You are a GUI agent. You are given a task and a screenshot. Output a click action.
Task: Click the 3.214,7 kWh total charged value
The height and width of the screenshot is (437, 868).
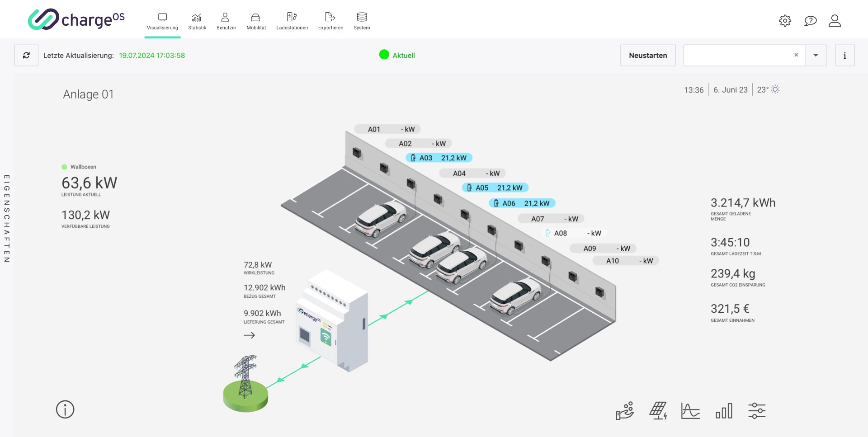(x=743, y=202)
